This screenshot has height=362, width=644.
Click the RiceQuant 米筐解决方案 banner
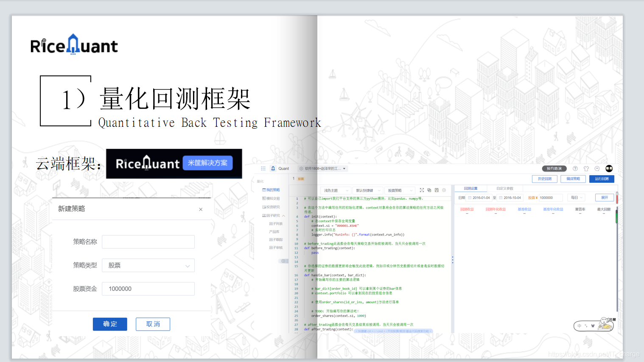pyautogui.click(x=174, y=164)
